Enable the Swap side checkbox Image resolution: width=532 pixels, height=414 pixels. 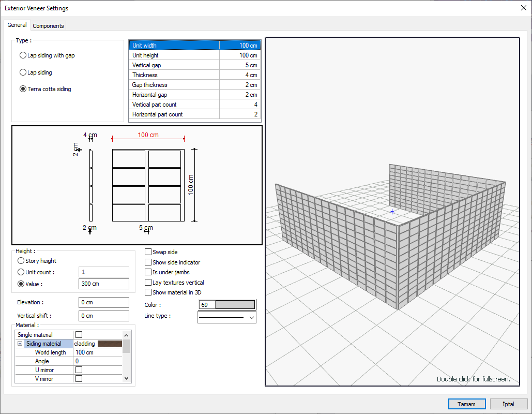click(148, 252)
